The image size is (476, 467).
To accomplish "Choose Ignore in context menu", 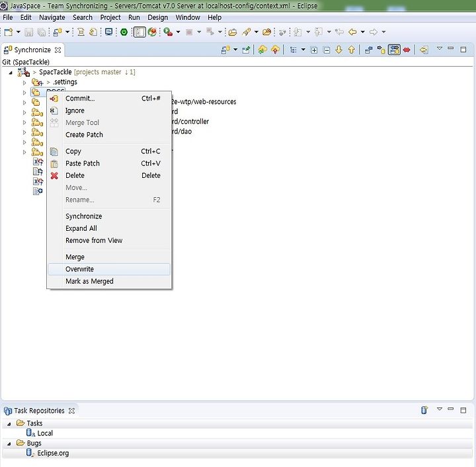I will coord(109,111).
